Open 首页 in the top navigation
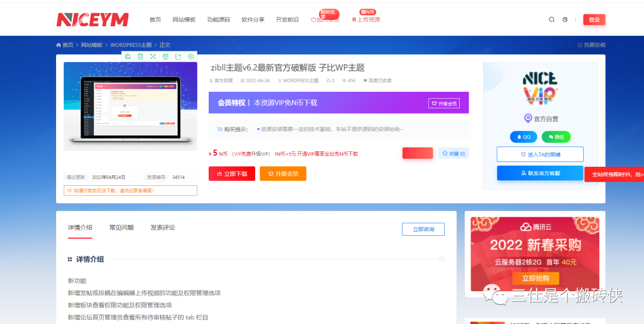Image resolution: width=644 pixels, height=324 pixels. [155, 20]
